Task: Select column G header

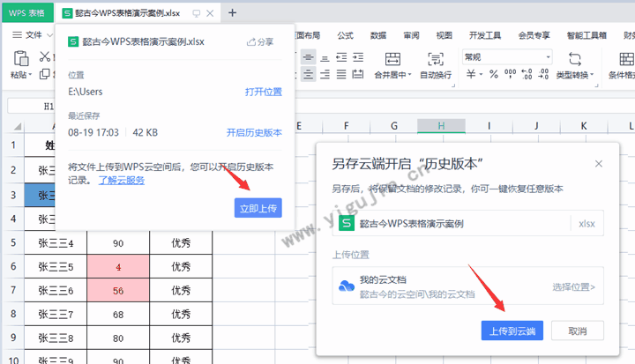Action: (393, 126)
